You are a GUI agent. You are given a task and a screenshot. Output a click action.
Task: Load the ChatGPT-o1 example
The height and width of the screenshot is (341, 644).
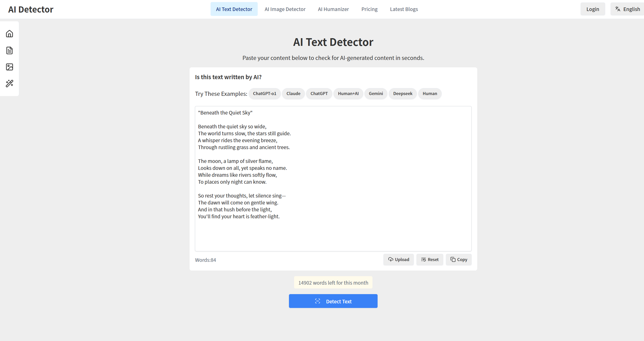[264, 94]
